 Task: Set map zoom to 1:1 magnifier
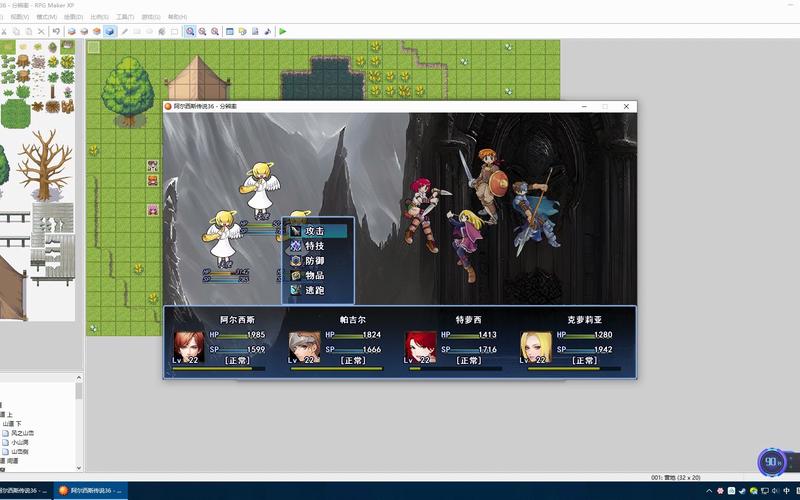(x=190, y=32)
